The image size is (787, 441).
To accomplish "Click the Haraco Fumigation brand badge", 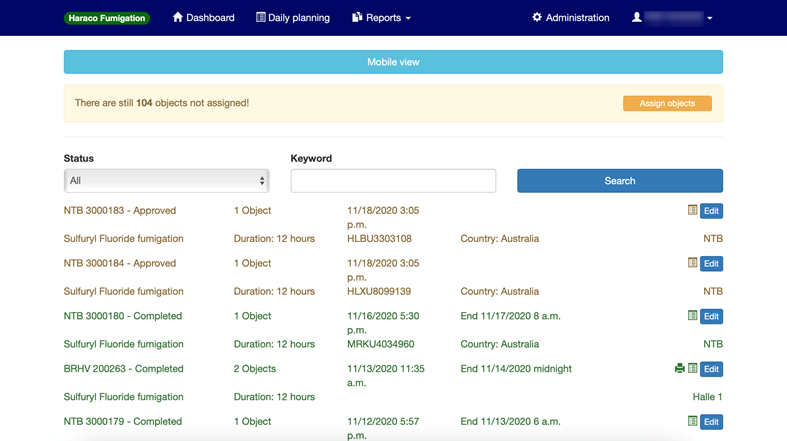I will [107, 18].
